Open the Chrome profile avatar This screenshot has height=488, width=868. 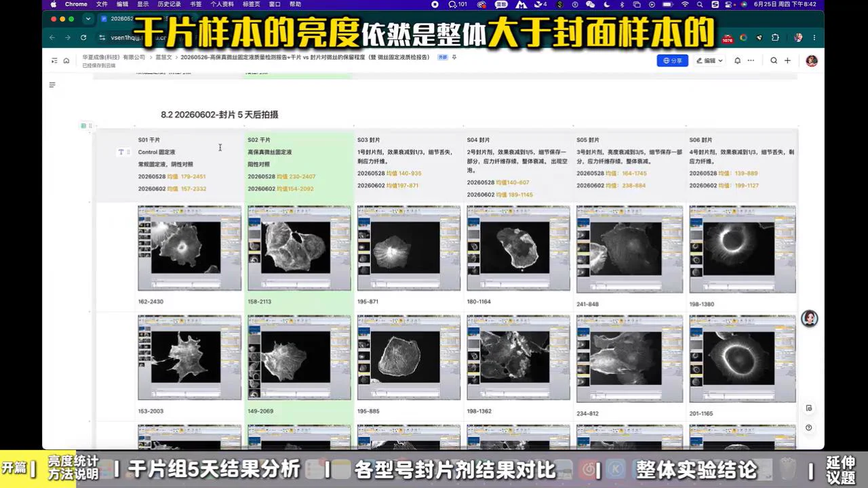[x=798, y=37]
